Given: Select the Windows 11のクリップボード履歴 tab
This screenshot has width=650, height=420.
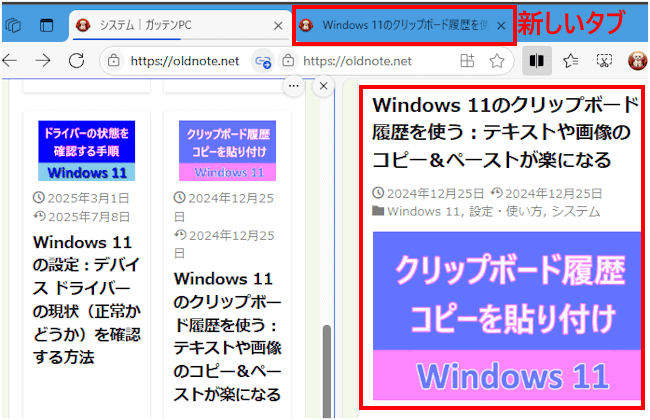Looking at the screenshot, I should 404,25.
